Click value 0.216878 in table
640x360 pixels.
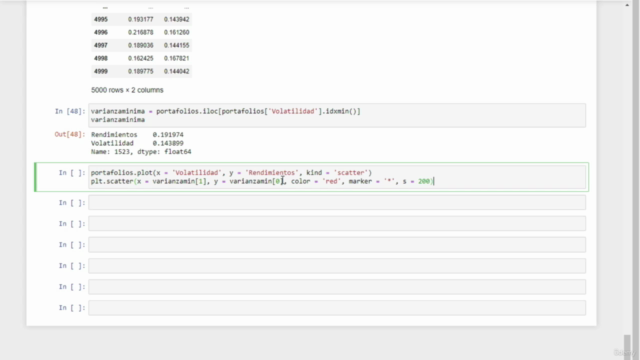tap(140, 32)
